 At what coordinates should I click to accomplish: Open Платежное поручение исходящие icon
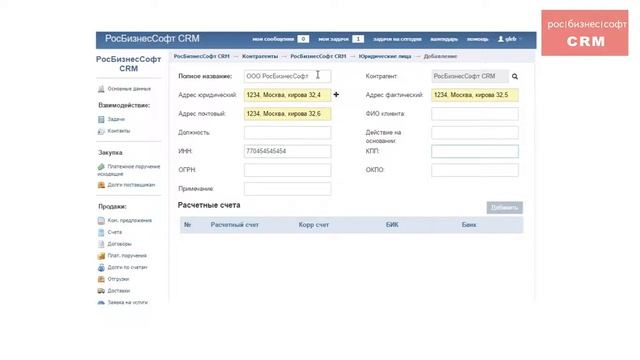[101, 167]
